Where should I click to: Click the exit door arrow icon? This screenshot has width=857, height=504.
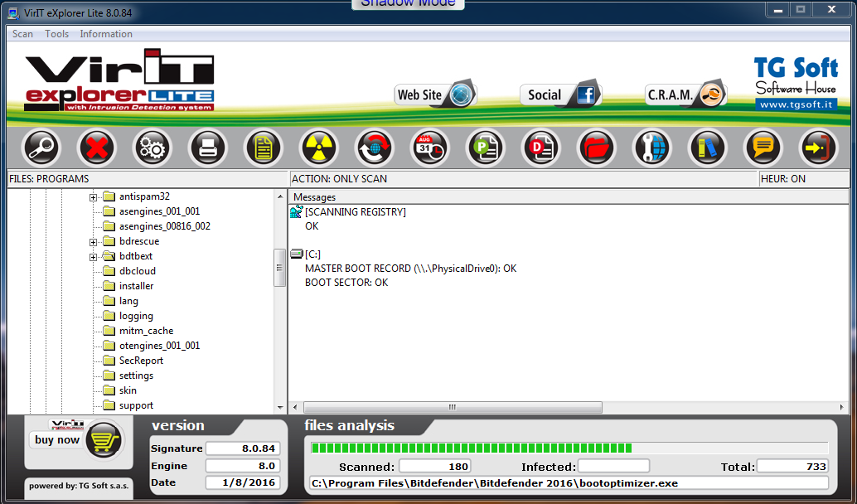(818, 148)
